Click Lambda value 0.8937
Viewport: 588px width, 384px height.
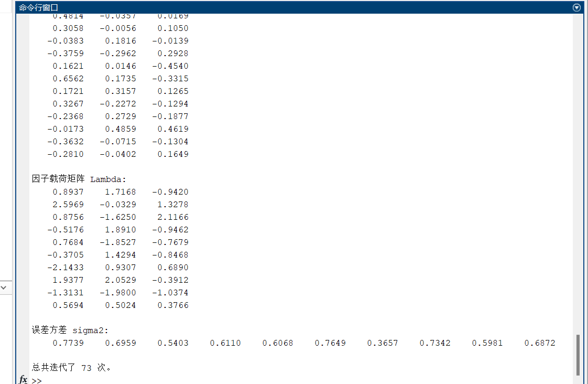pyautogui.click(x=68, y=192)
